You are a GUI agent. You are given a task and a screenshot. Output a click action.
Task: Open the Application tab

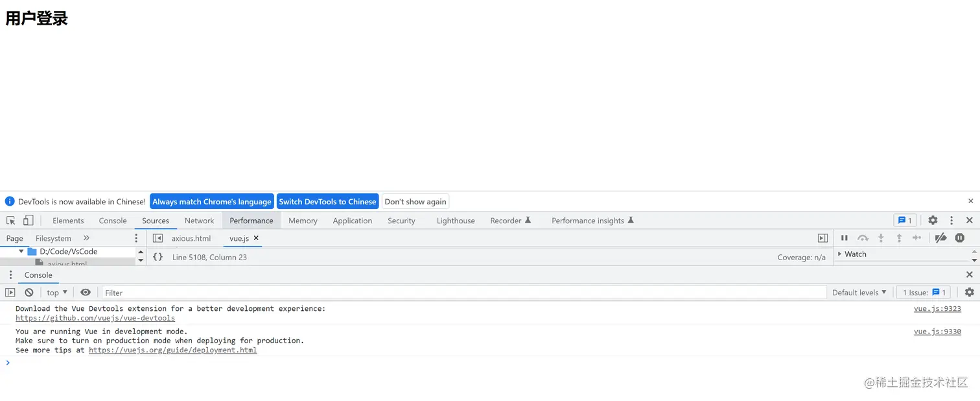point(353,221)
